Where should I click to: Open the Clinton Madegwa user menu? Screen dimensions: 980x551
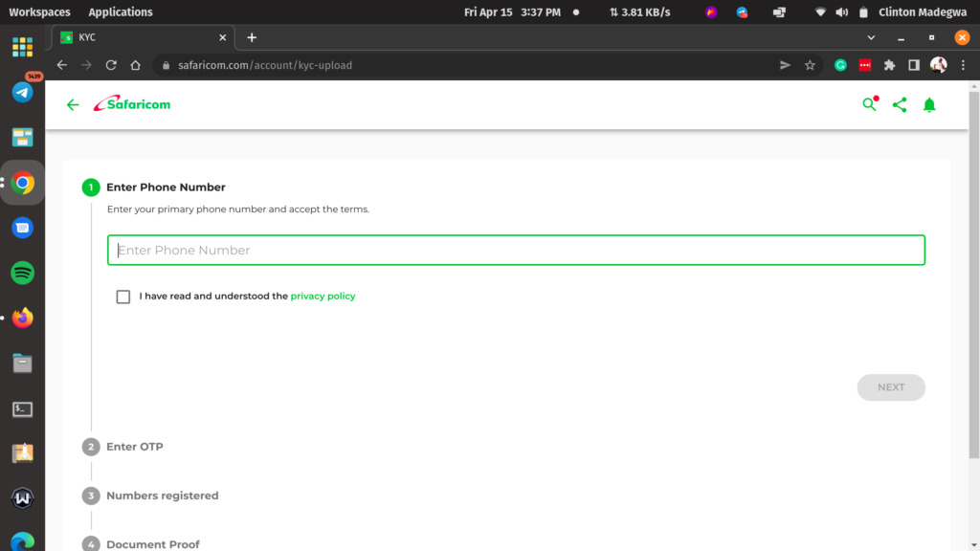[923, 11]
